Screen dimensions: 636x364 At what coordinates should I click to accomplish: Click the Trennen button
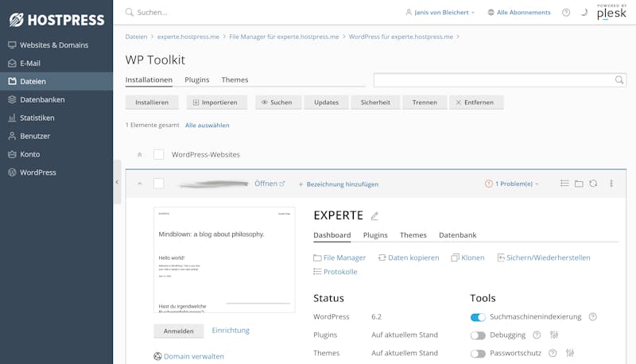(425, 103)
